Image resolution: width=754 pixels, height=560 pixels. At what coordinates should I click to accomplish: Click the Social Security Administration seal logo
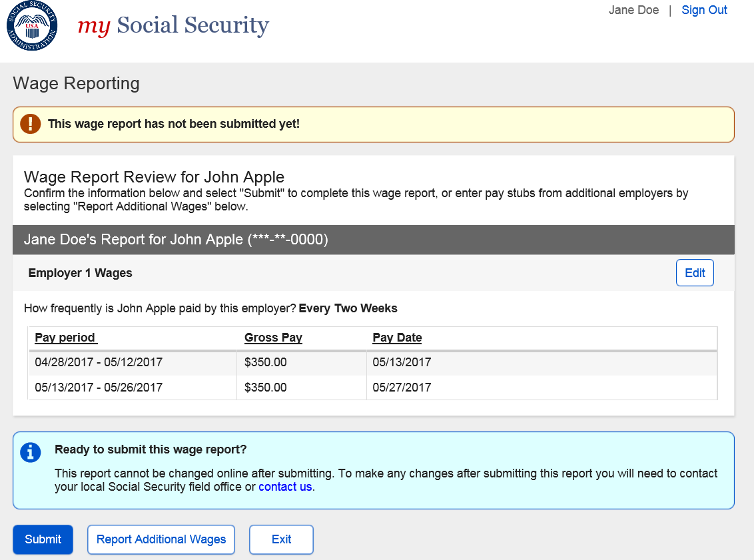point(32,27)
